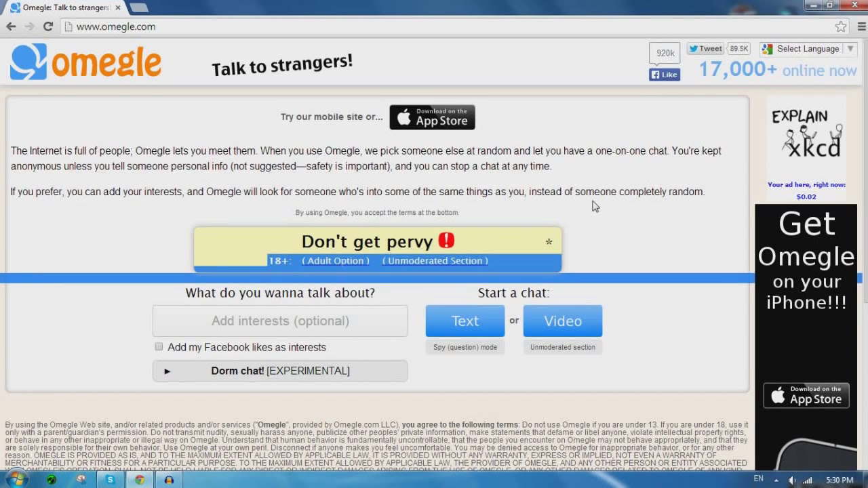Start a Video chat
This screenshot has width=868, height=488.
pyautogui.click(x=563, y=321)
